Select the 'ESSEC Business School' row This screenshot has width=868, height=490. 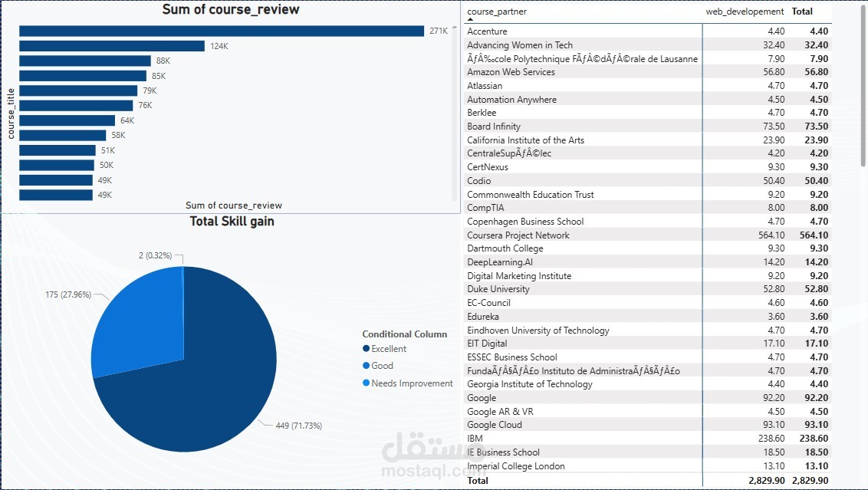coord(647,357)
